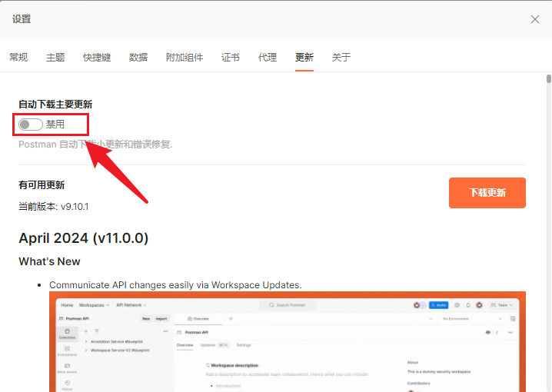Viewport: 552px width, 392px height.
Task: Click the active 更新 tab
Action: tap(304, 58)
